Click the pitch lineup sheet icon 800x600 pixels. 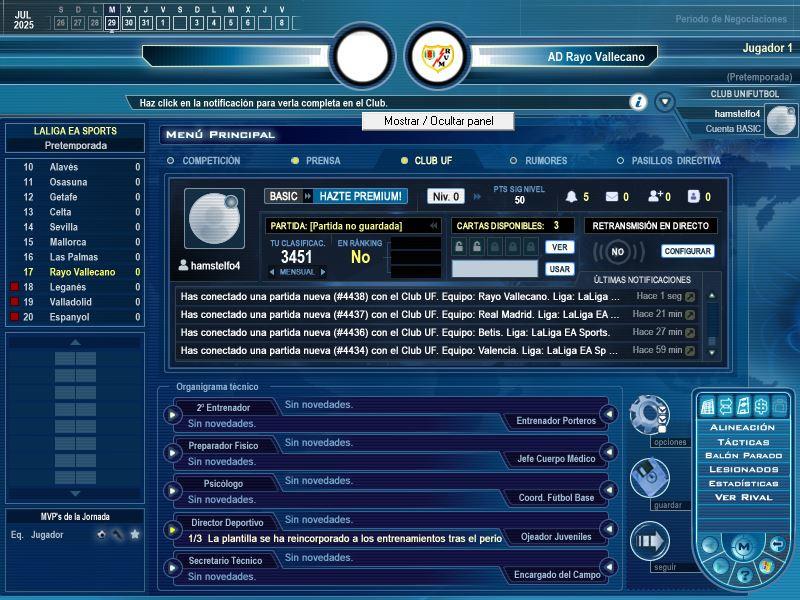coord(743,407)
